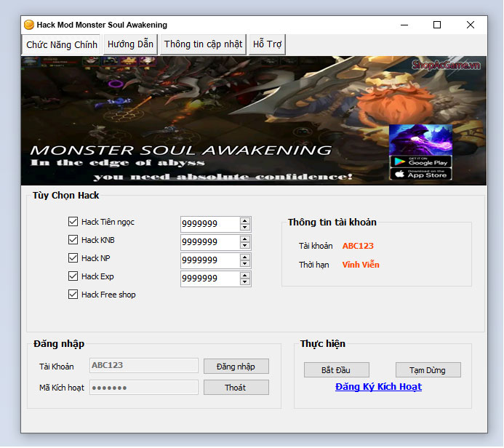Viewport: 504px width, 448px height.
Task: Increase the Hack Tiên ngọc value with the up arrow
Action: (245, 221)
